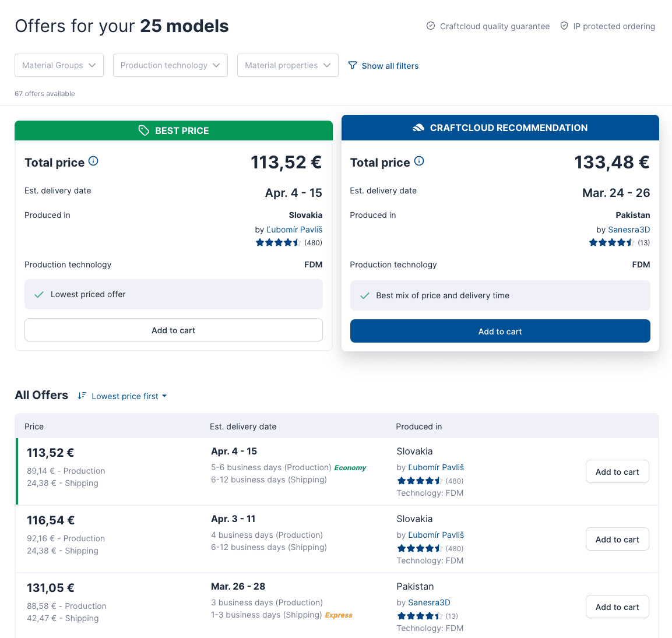The height and width of the screenshot is (638, 672).
Task: Click the Express label in the Pakistan offer row
Action: point(339,615)
